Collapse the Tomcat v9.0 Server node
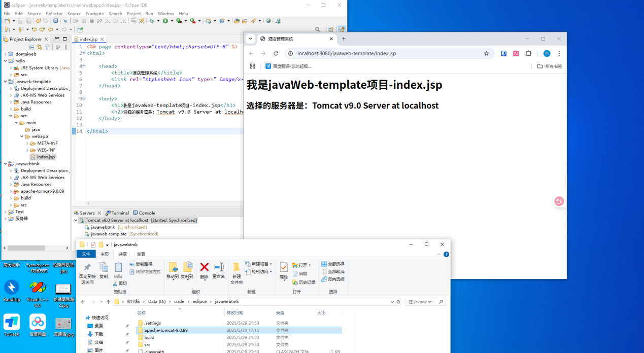 coord(76,221)
